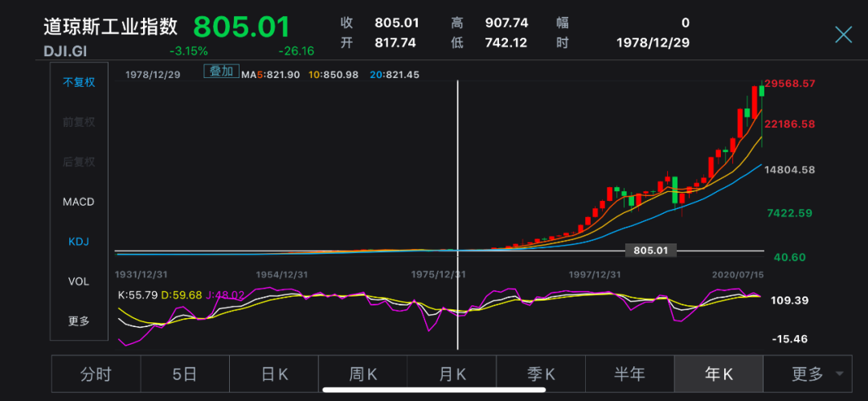Viewport: 868px width, 401px height.
Task: Click the MA5:821.90 label
Action: click(272, 74)
